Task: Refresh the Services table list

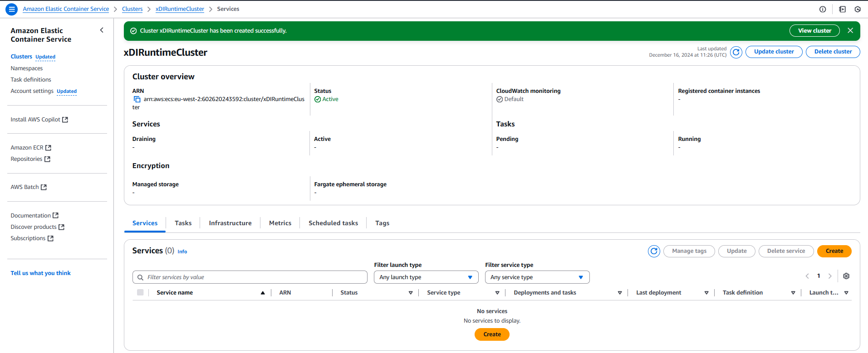Action: coord(654,251)
